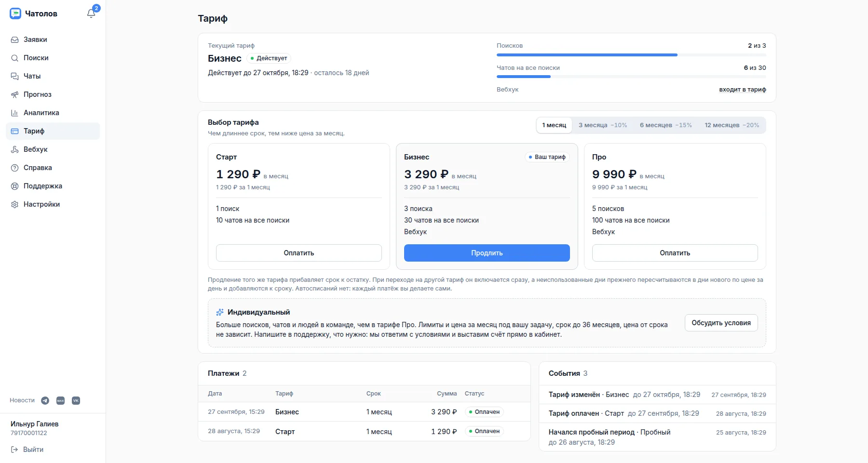868x463 pixels.
Task: Open MAX news channel icon
Action: click(x=60, y=400)
